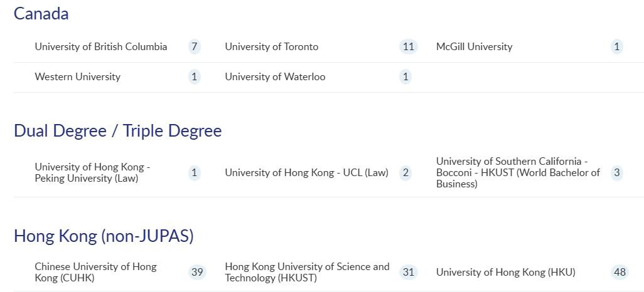The height and width of the screenshot is (292, 644).
Task: Click the count badge 7 beside British Columbia
Action: coord(195,46)
